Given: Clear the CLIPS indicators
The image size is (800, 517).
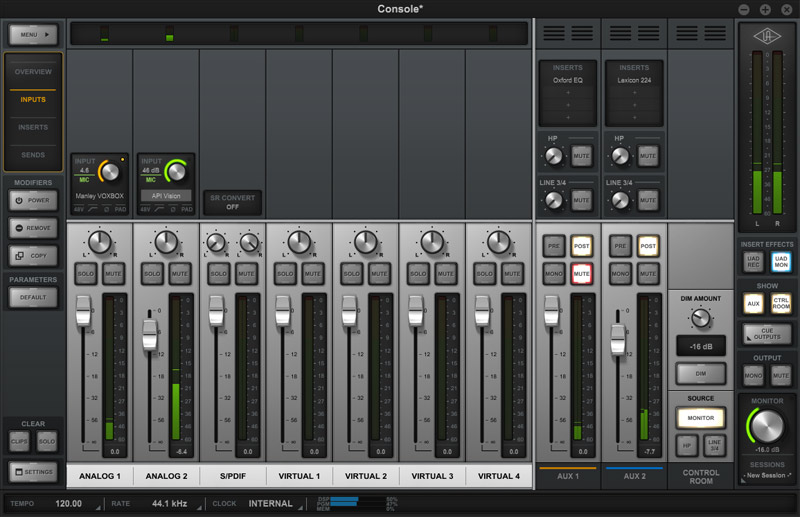Looking at the screenshot, I should (19, 441).
